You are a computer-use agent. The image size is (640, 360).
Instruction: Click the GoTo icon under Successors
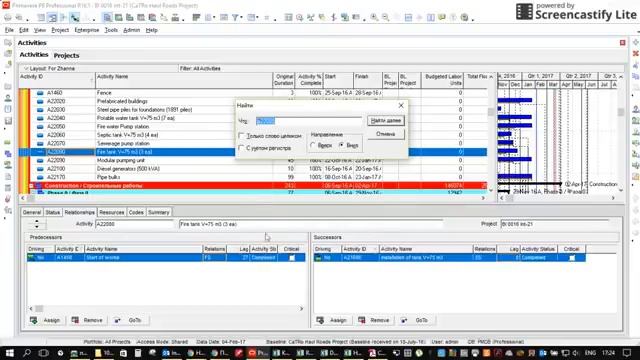tap(404, 320)
